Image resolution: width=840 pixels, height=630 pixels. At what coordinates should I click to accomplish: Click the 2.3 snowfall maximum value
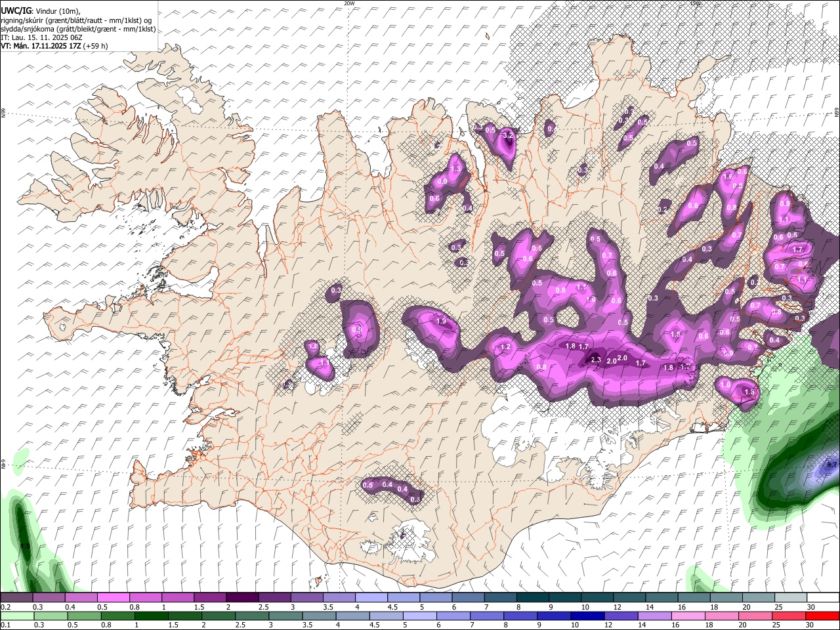pyautogui.click(x=596, y=360)
